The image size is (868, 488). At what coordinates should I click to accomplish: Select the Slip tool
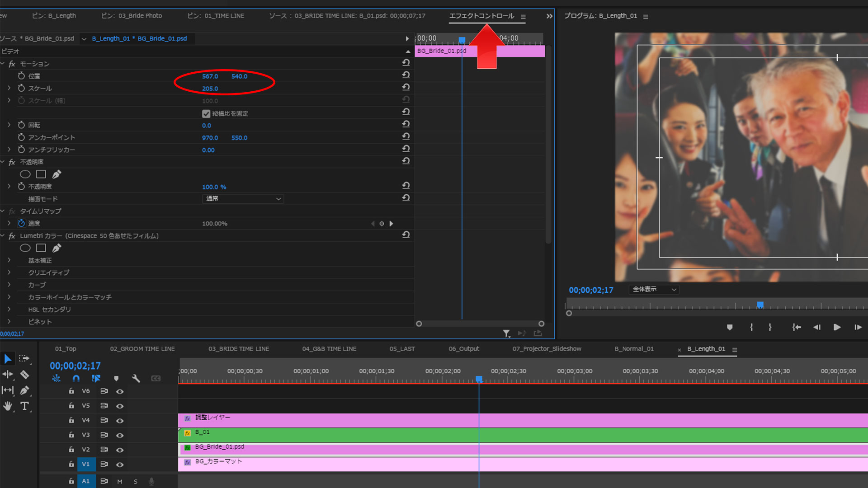pyautogui.click(x=8, y=390)
